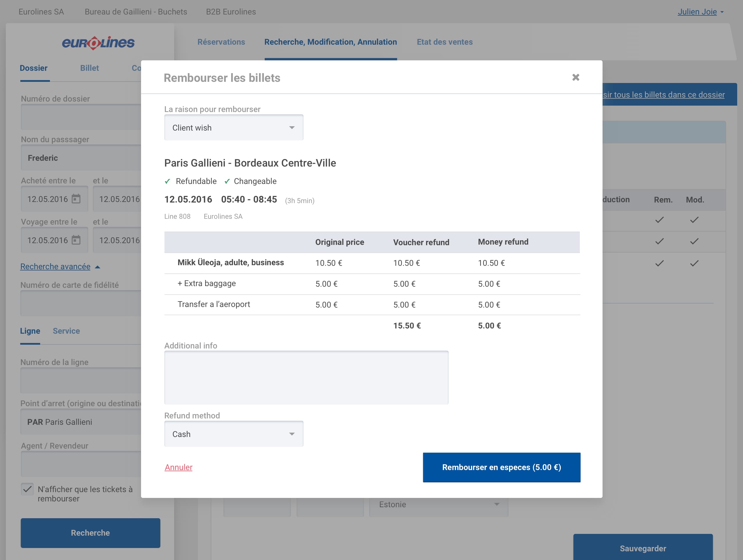Click the Agent / Revendeur field
Image resolution: width=743 pixels, height=560 pixels.
point(81,464)
